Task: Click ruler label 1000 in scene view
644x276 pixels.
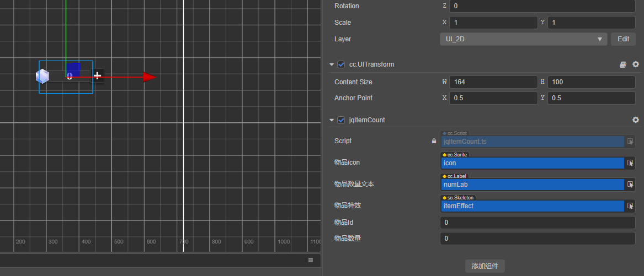Action: pos(284,242)
